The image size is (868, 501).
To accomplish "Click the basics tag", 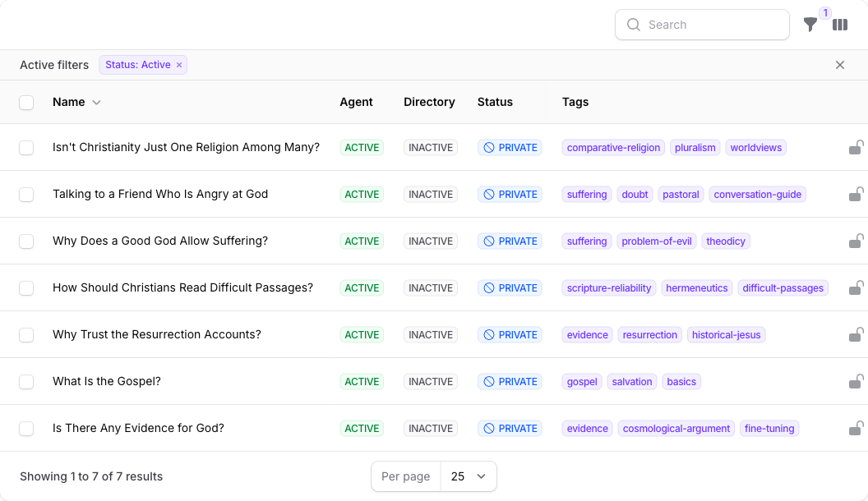I will [x=681, y=382].
